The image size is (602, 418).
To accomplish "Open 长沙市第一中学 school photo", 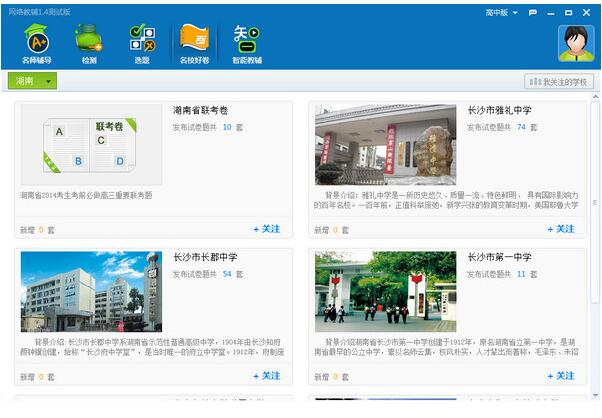I will point(385,292).
